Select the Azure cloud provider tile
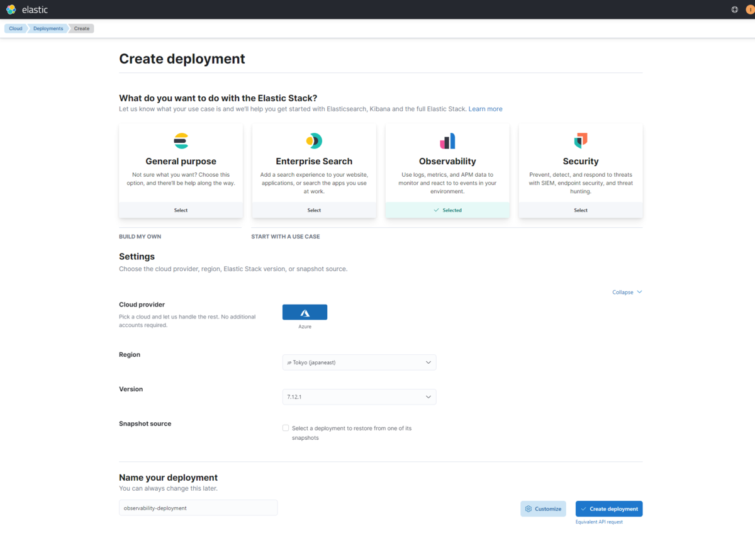755x560 pixels. (305, 312)
